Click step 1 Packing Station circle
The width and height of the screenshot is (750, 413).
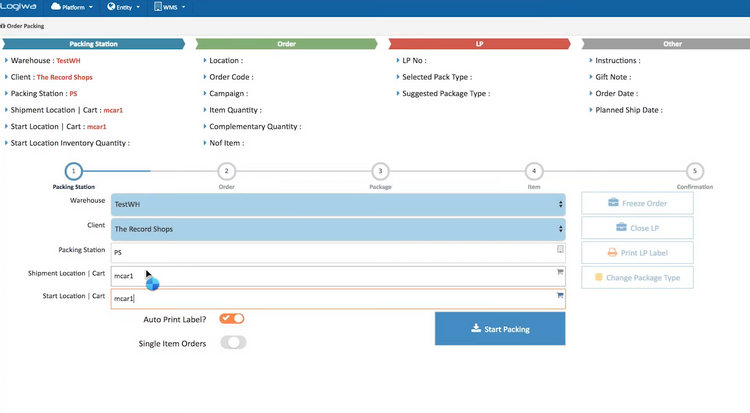[x=74, y=172]
